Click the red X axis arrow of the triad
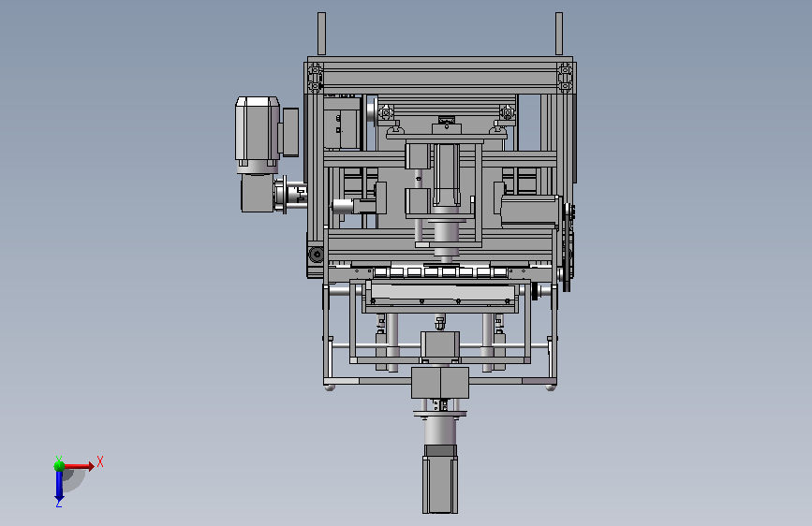 coord(80,466)
